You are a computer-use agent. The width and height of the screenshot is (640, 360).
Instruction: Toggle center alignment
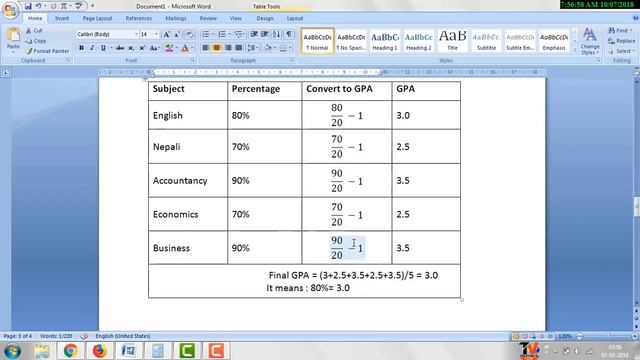[217, 48]
